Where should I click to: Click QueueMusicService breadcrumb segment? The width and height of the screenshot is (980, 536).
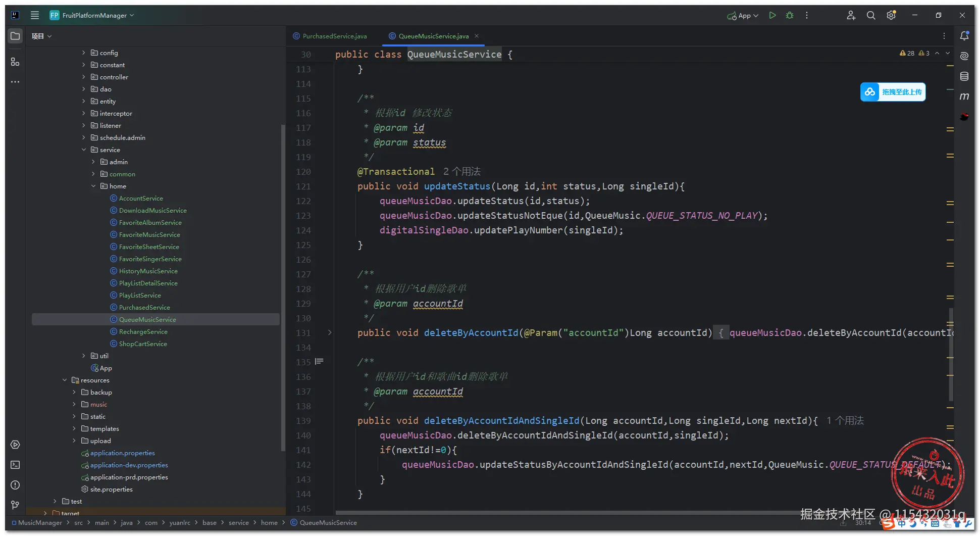(x=328, y=522)
